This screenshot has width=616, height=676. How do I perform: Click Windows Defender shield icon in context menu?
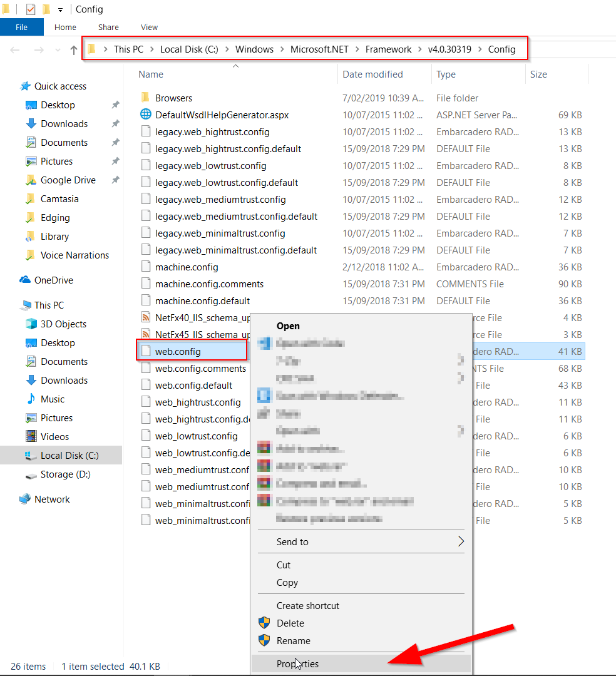tap(264, 396)
